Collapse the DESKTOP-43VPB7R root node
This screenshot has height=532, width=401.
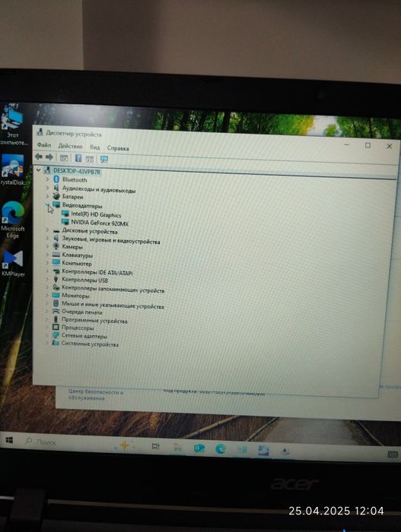39,169
